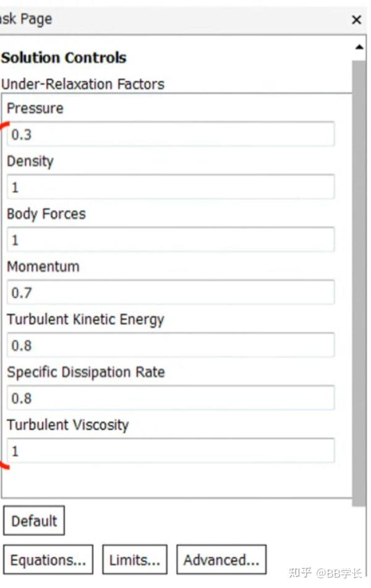Focus the Specific Dissipation Rate field
This screenshot has width=371, height=588.
coord(171,398)
